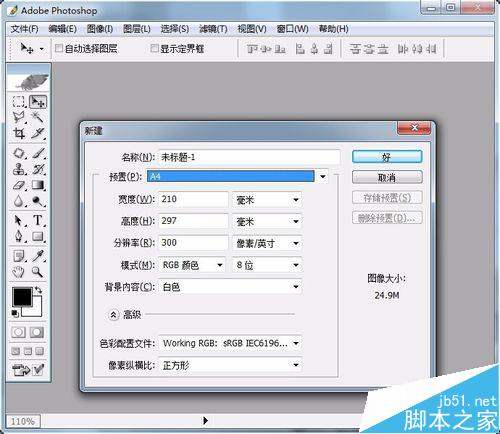500x434 pixels.
Task: Open the Edit menu
Action: click(x=62, y=29)
